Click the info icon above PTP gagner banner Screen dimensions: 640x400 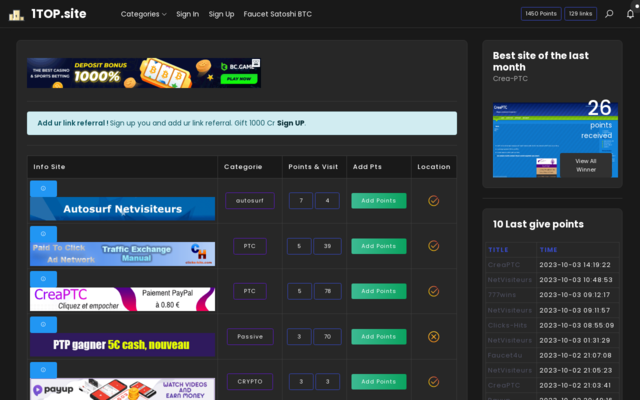[43, 325]
